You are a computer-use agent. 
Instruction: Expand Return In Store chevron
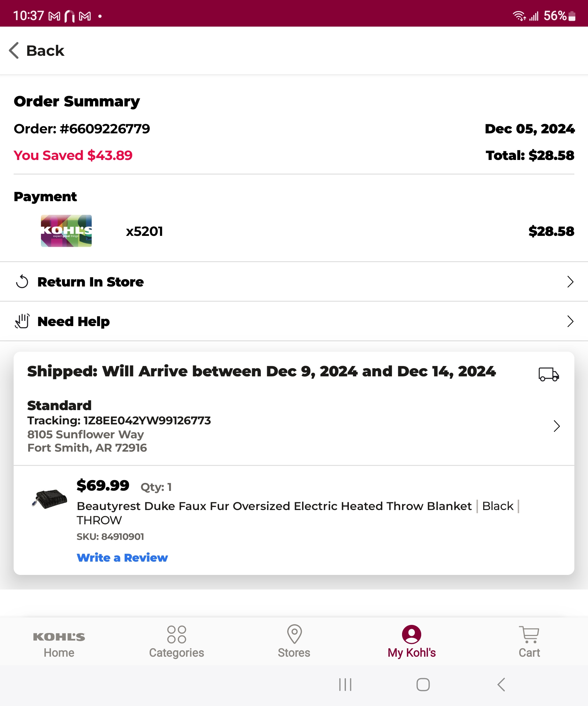click(570, 282)
